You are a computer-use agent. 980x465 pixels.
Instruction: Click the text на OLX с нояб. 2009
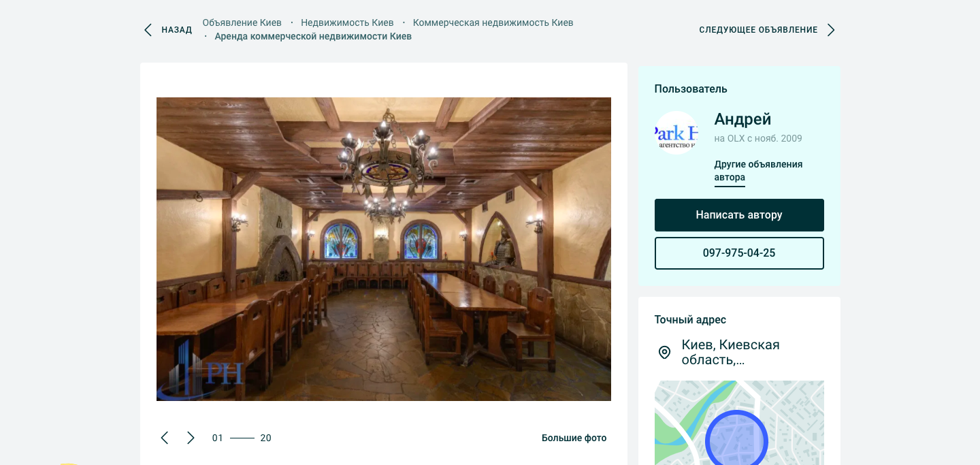coord(758,138)
